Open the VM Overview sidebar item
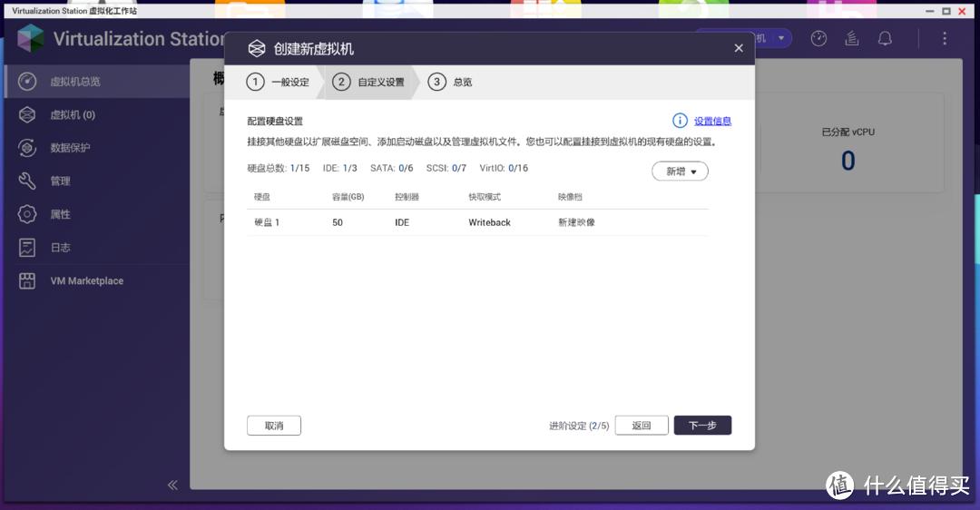The image size is (980, 510). [x=97, y=82]
